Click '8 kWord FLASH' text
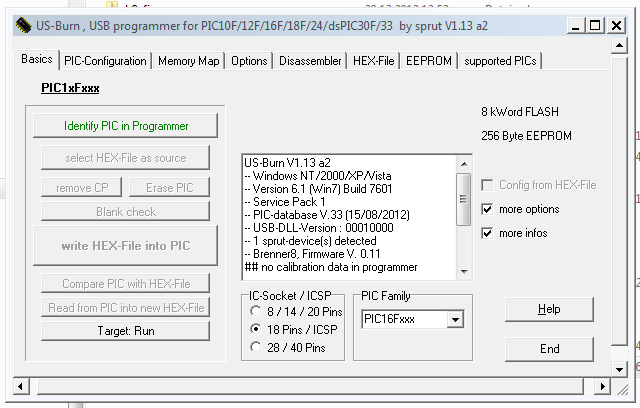Viewport: 640px width, 408px height. coord(520,112)
